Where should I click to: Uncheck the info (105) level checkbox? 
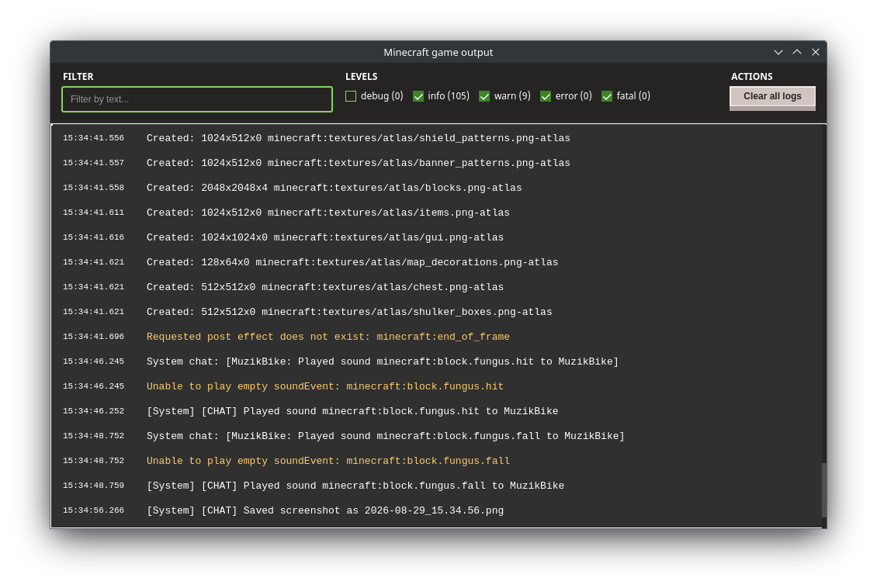pos(418,96)
